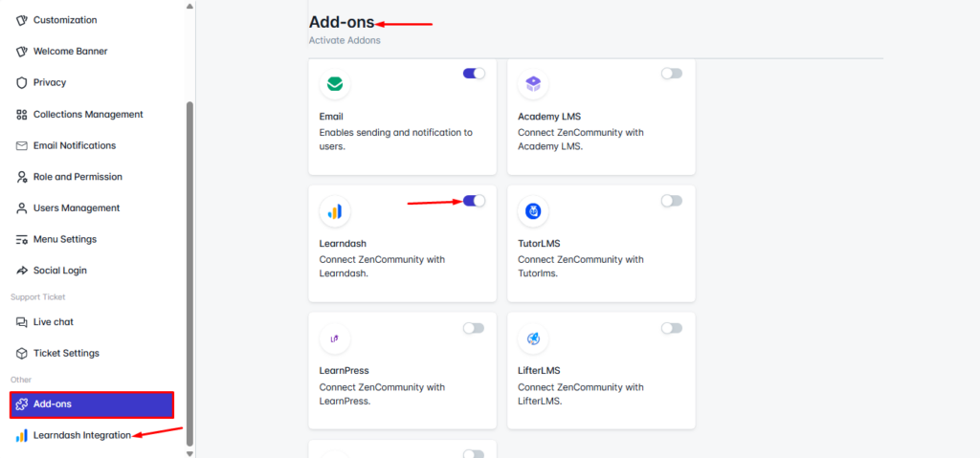
Task: Click the Live chat bubble icon
Action: tap(22, 322)
